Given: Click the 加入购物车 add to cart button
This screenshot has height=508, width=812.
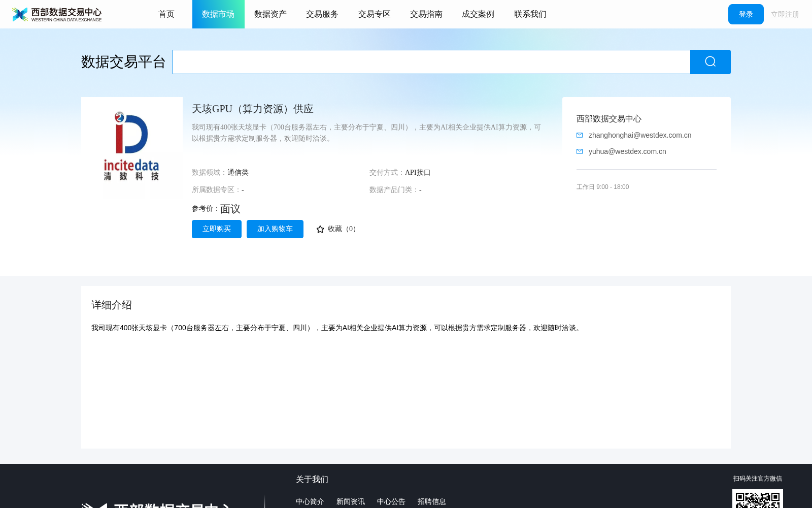Looking at the screenshot, I should pyautogui.click(x=275, y=229).
